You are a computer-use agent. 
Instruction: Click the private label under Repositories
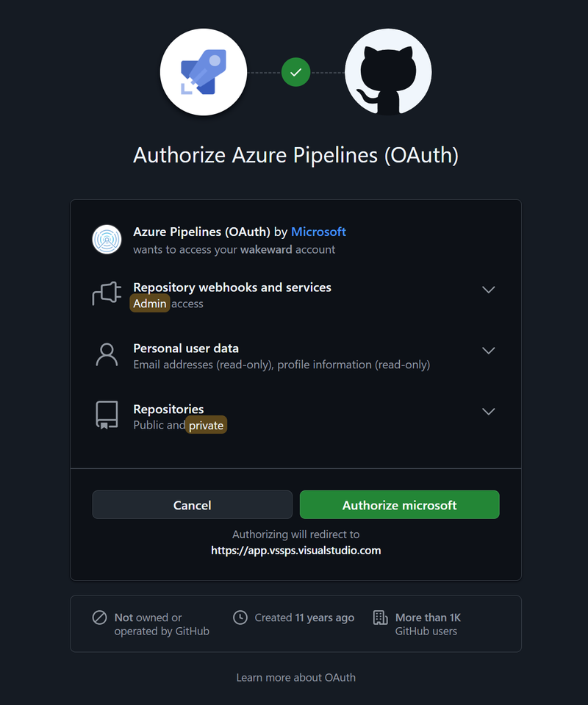point(205,425)
